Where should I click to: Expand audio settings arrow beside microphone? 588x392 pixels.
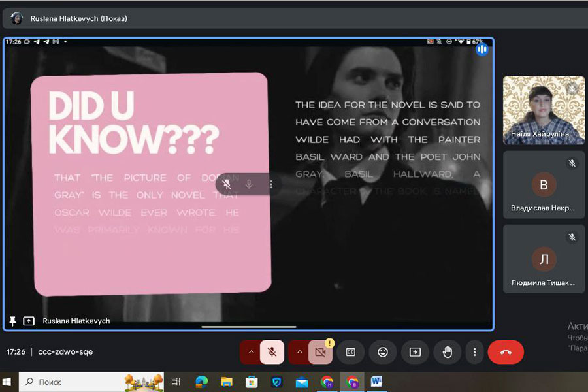[250, 352]
